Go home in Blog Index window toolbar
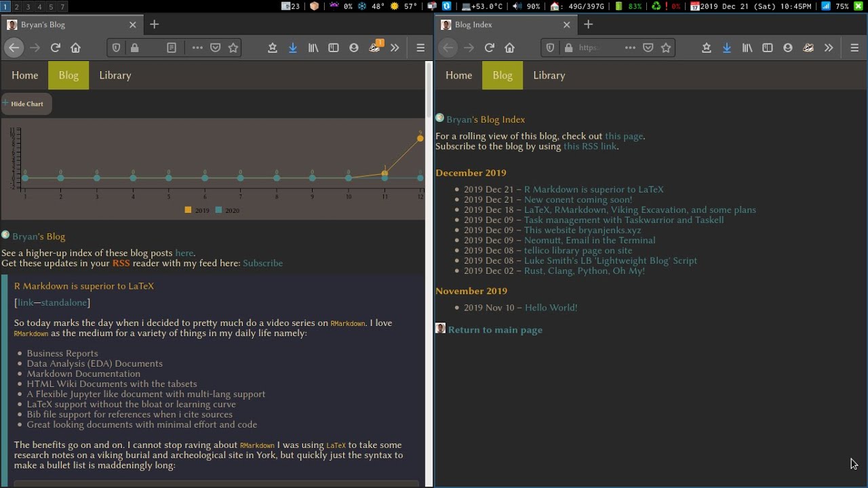The image size is (868, 488). click(510, 48)
